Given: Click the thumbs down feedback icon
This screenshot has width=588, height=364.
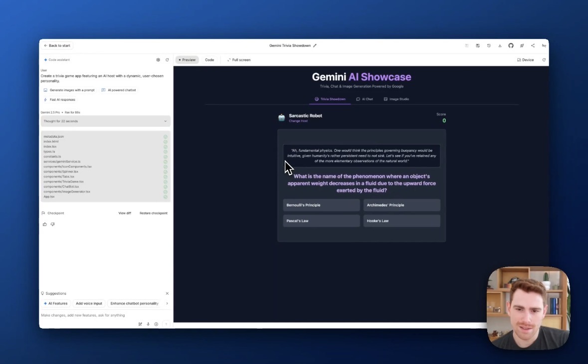Looking at the screenshot, I should [x=52, y=224].
